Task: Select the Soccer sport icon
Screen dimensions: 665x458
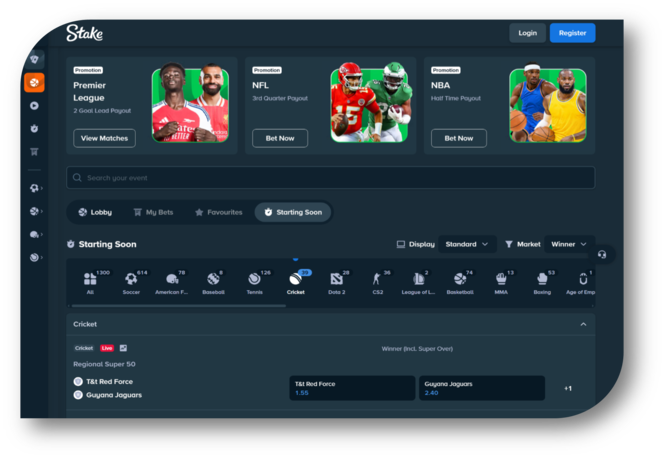Action: pos(132,281)
